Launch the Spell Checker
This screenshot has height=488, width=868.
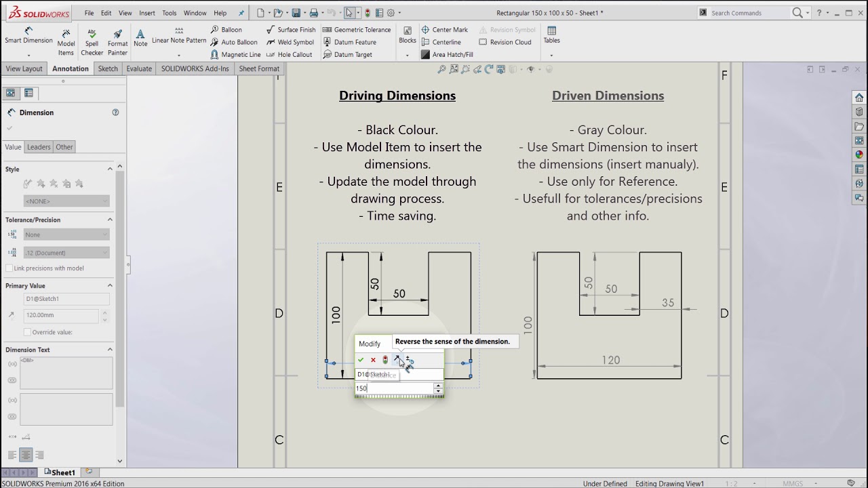coord(92,42)
